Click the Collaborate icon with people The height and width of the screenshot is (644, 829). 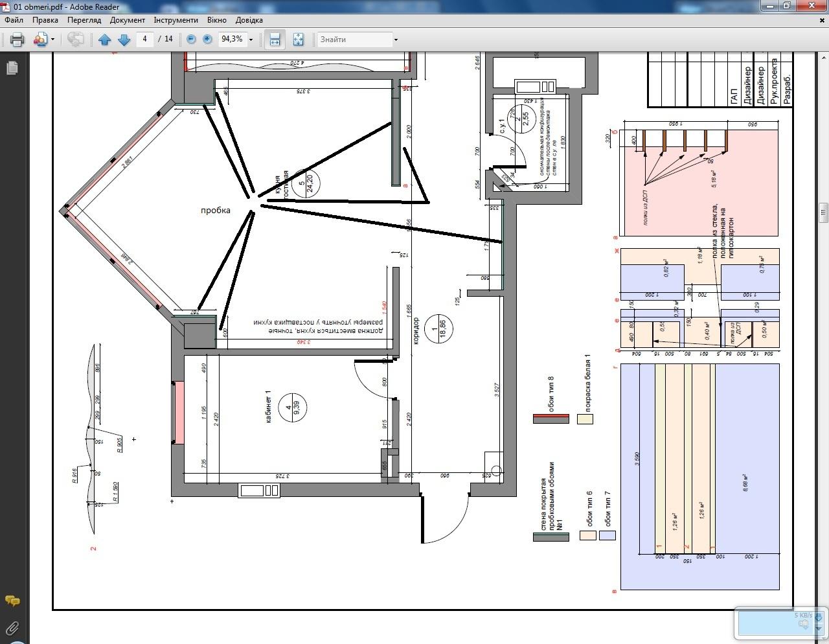pyautogui.click(x=40, y=40)
